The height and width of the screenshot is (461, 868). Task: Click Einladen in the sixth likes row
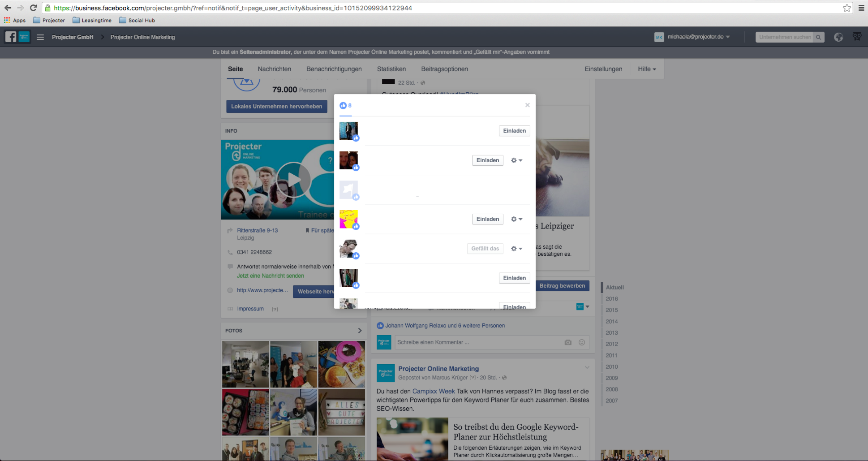click(x=515, y=278)
